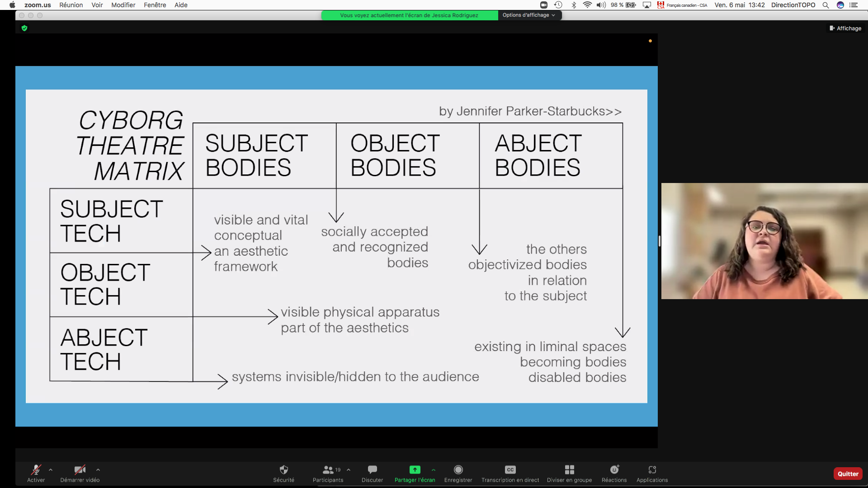Click the Partager l'écran share icon
Viewport: 868px width, 488px height.
point(415,470)
